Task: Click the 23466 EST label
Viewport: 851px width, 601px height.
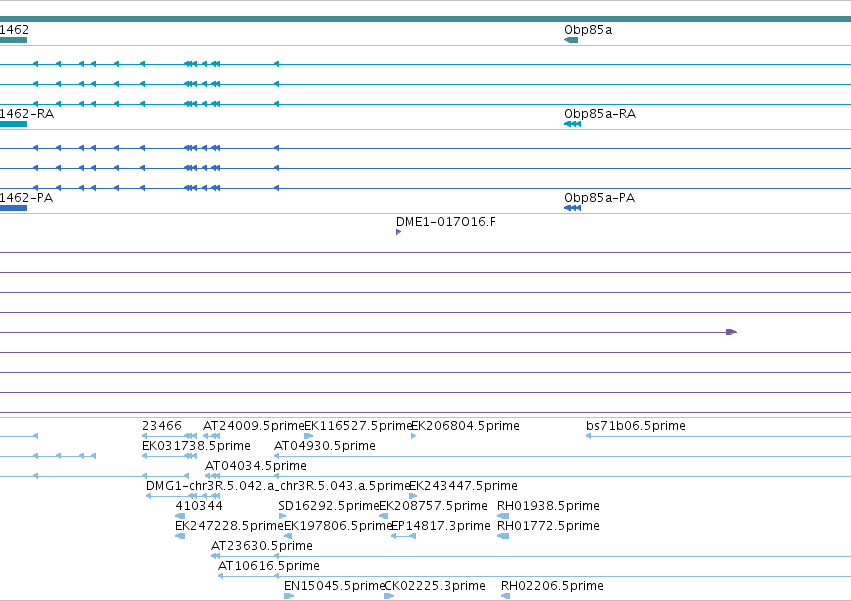Action: 161,426
